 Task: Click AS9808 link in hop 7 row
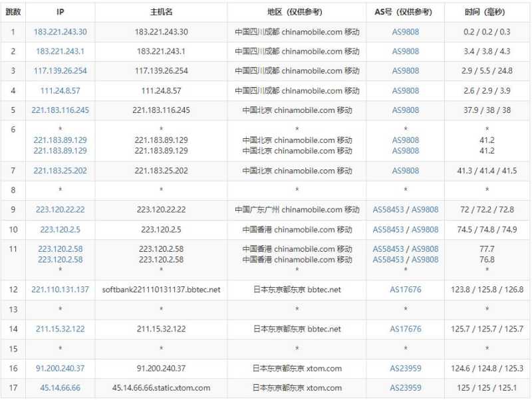(406, 171)
